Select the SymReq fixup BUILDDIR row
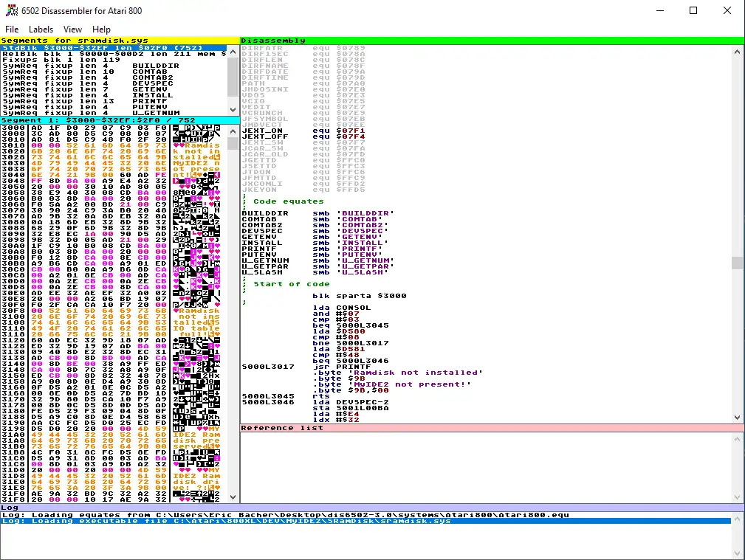Image resolution: width=745 pixels, height=560 pixels. 114,66
